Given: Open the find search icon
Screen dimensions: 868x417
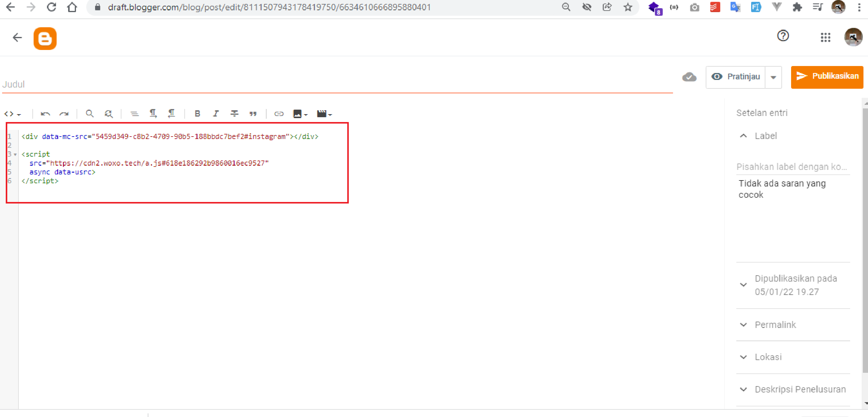Looking at the screenshot, I should point(89,114).
